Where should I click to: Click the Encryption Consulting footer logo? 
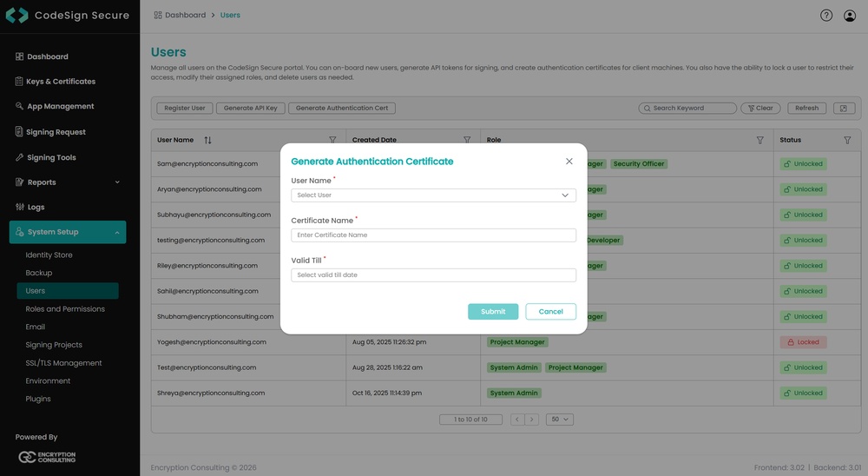(47, 457)
